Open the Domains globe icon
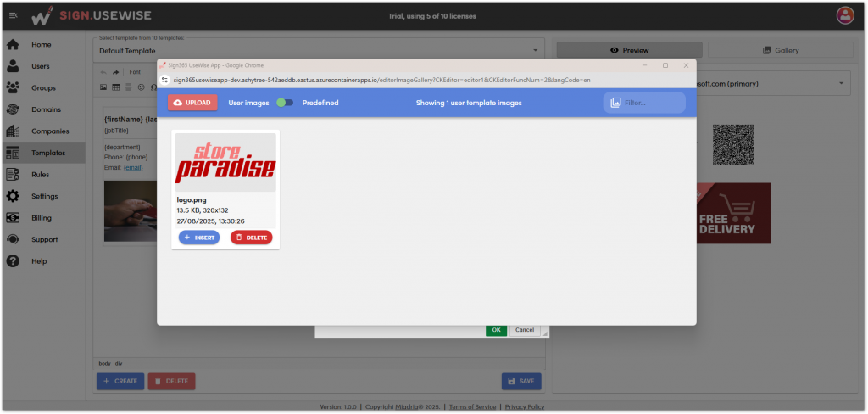Viewport: 868px width, 414px height. click(13, 109)
